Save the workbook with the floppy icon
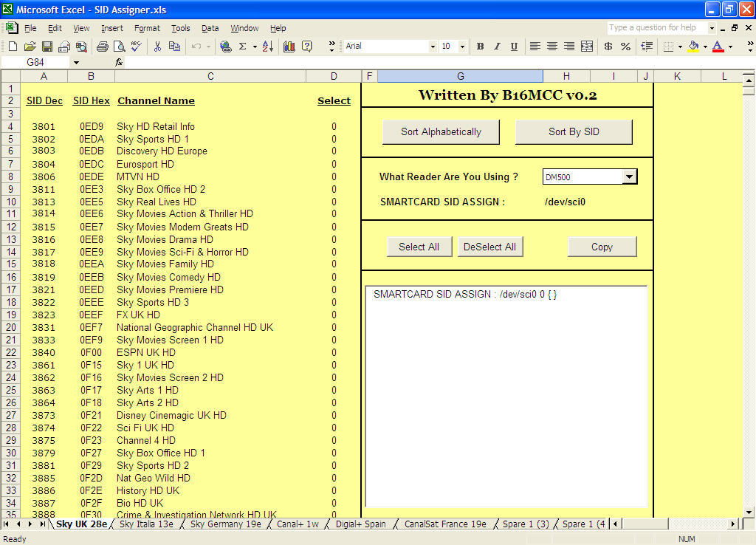This screenshot has width=756, height=545. pos(47,47)
